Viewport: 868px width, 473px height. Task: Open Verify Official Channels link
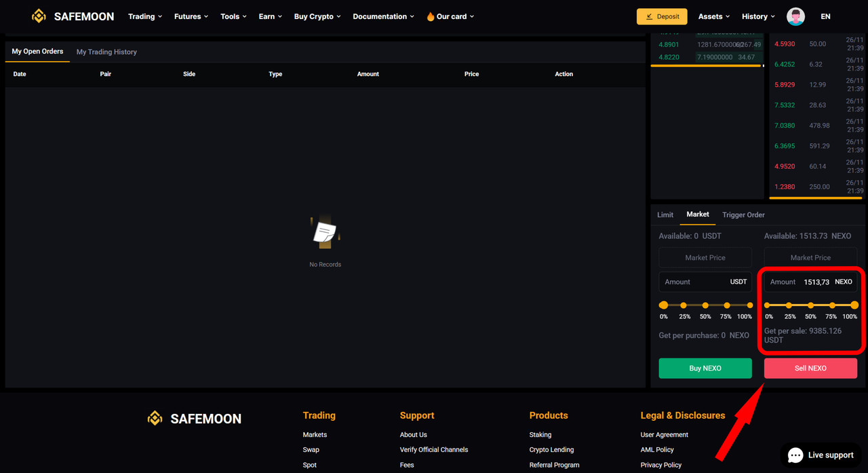(434, 449)
